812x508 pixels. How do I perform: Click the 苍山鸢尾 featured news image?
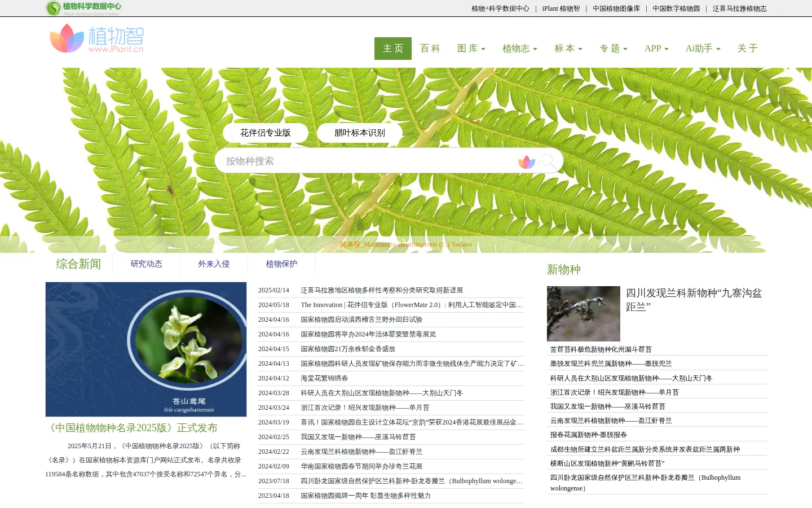(146, 349)
